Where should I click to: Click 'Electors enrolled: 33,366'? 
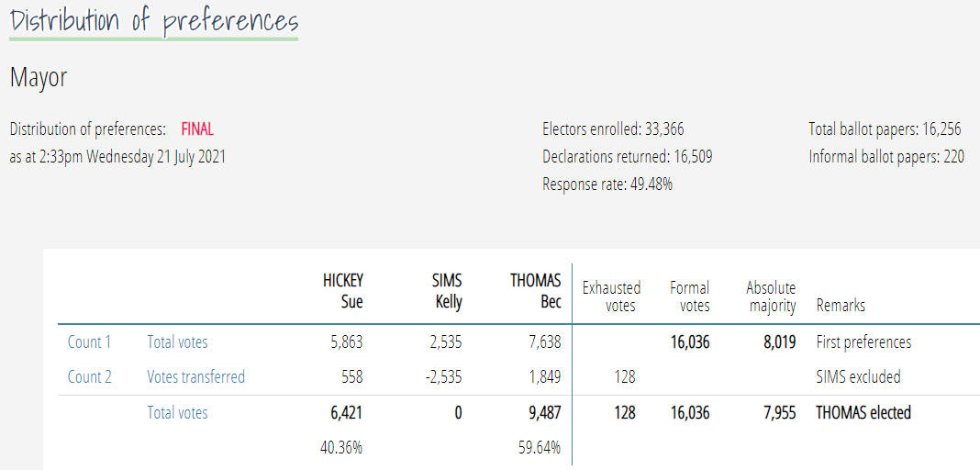coord(613,130)
